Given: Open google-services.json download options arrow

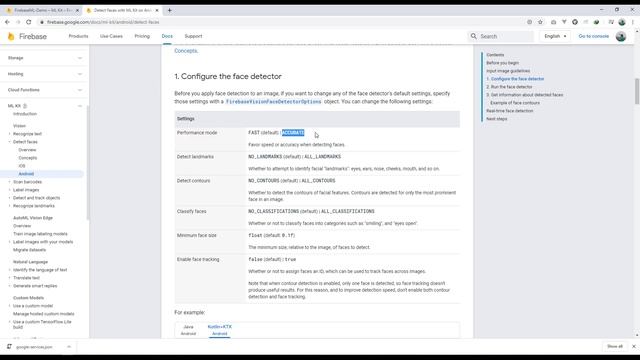Looking at the screenshot, I should point(69,347).
